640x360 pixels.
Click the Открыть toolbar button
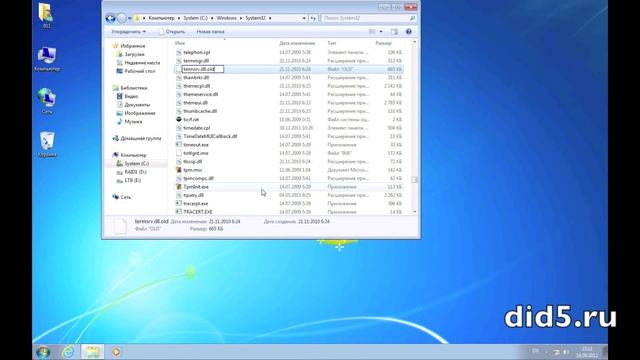172,31
